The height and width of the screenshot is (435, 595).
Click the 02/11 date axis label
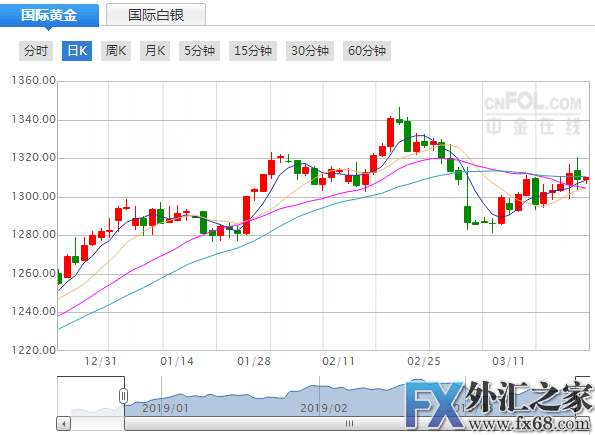338,361
